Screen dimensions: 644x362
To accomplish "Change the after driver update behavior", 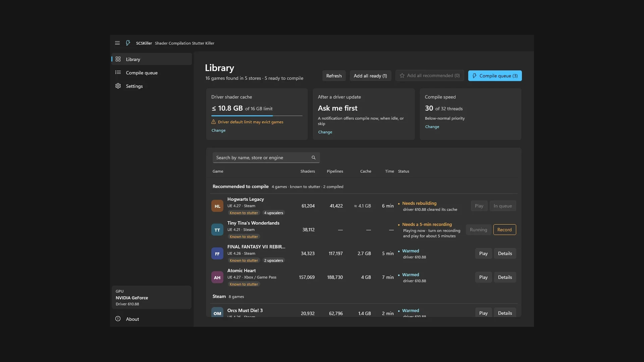I will [x=325, y=132].
